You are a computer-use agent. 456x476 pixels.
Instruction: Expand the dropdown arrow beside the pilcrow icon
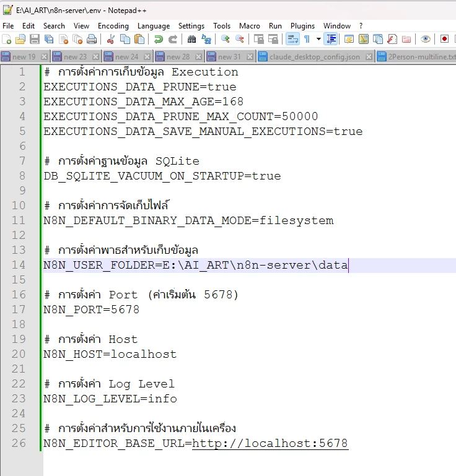[x=318, y=39]
